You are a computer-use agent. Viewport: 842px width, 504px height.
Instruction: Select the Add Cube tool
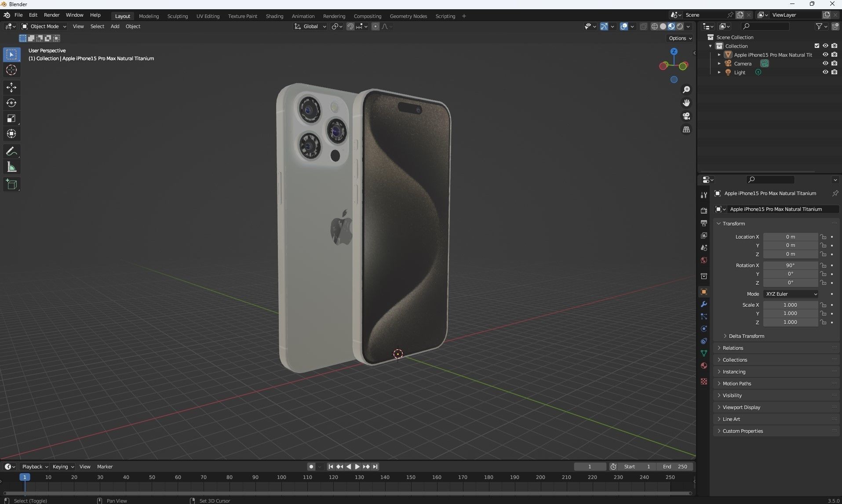coord(11,185)
